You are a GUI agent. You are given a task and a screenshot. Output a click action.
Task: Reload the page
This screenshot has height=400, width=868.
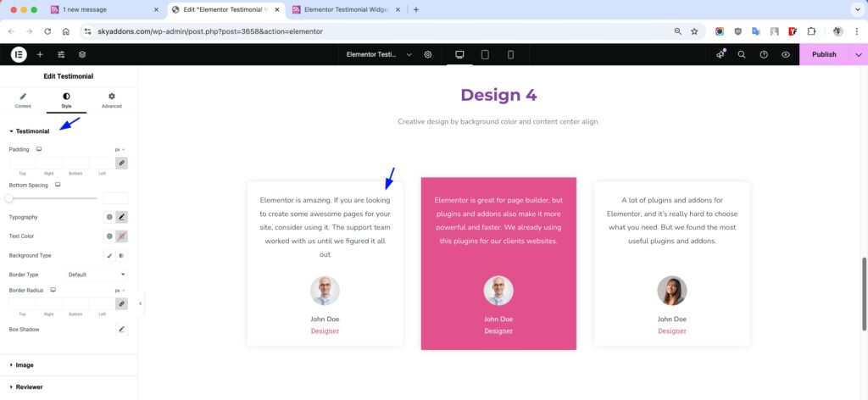coord(47,31)
